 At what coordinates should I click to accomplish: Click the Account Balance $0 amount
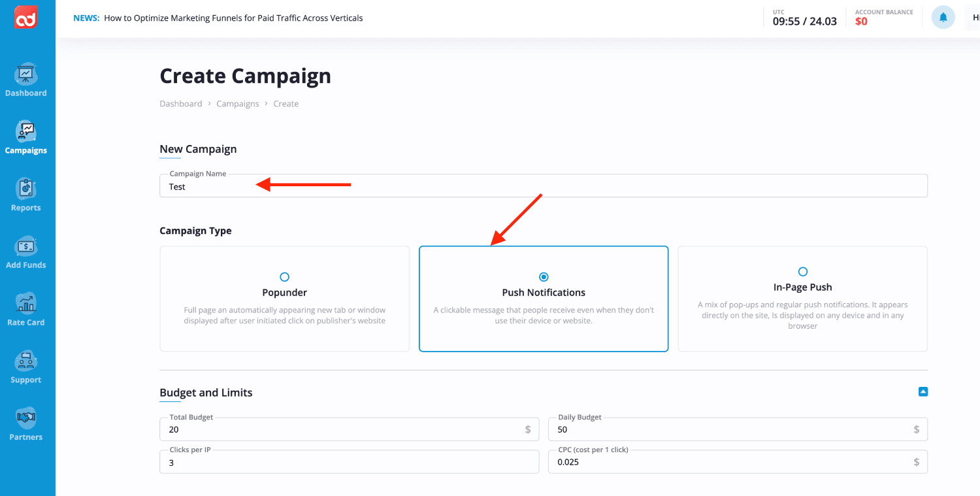[x=861, y=22]
